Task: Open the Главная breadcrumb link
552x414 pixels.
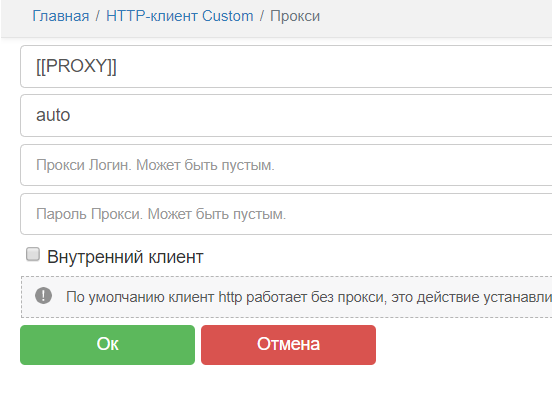Action: [61, 16]
